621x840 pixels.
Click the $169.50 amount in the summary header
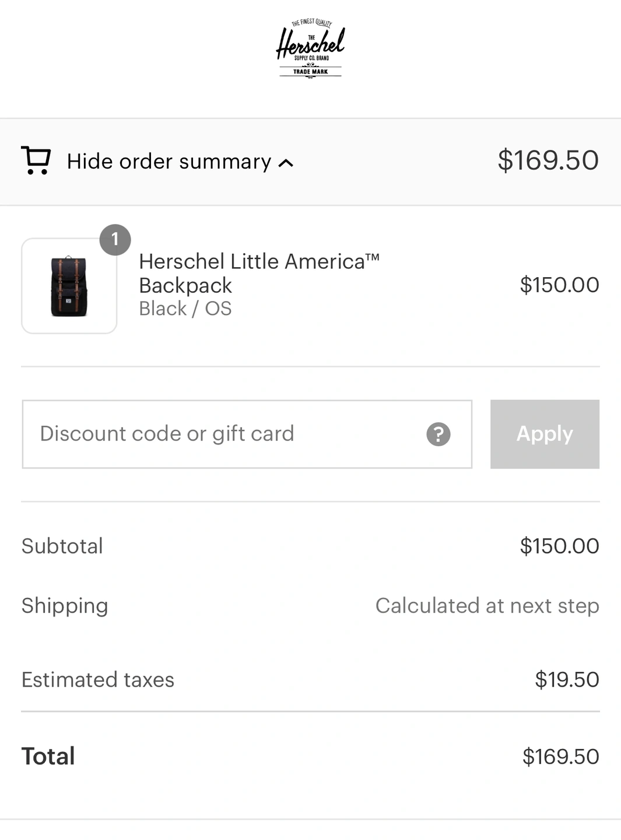click(548, 160)
